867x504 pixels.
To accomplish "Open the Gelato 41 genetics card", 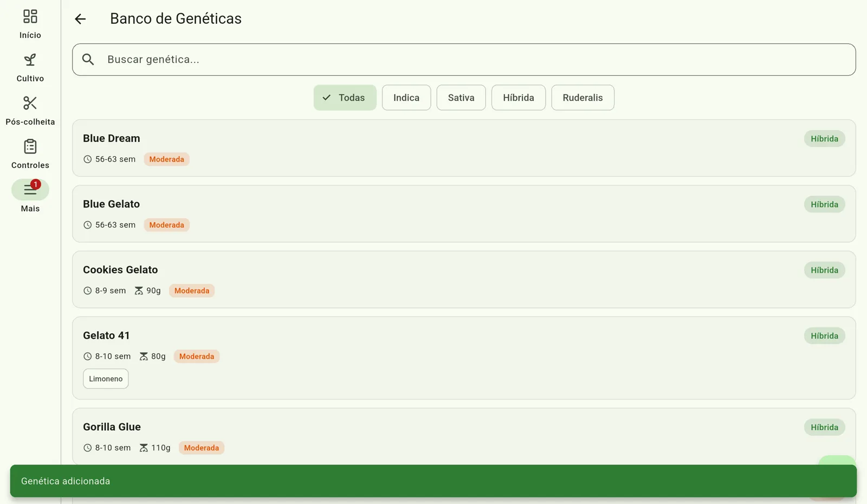I will tap(464, 358).
